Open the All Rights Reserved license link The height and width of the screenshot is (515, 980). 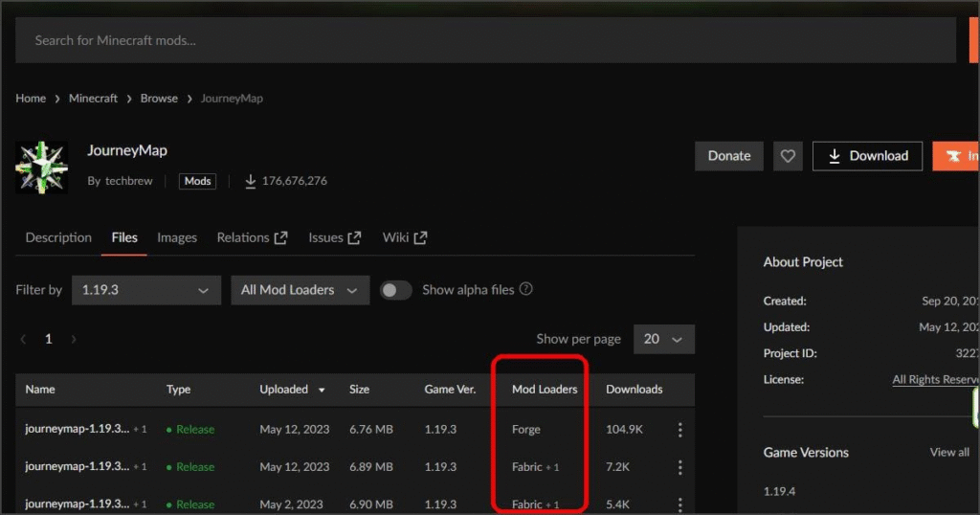pos(936,379)
